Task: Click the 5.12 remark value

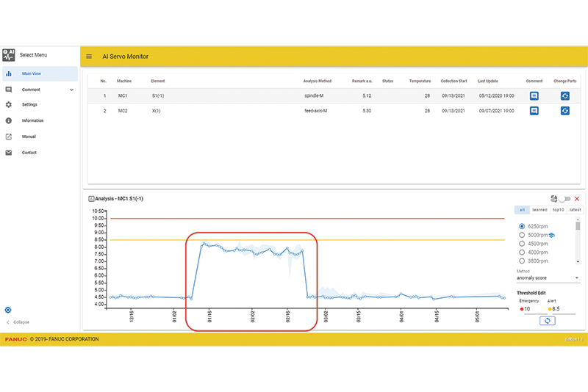Action: pyautogui.click(x=367, y=96)
